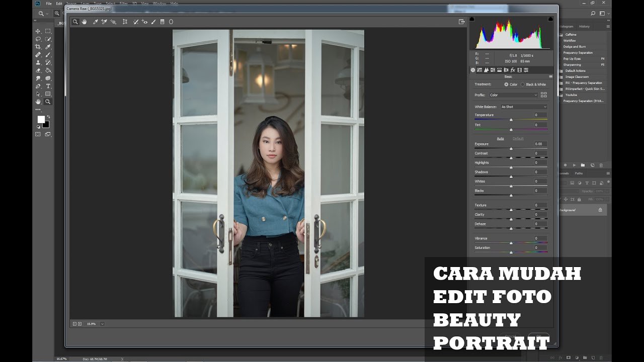Select the Transform tool in Camera Raw
Image resolution: width=644 pixels, height=362 pixels.
[x=125, y=22]
